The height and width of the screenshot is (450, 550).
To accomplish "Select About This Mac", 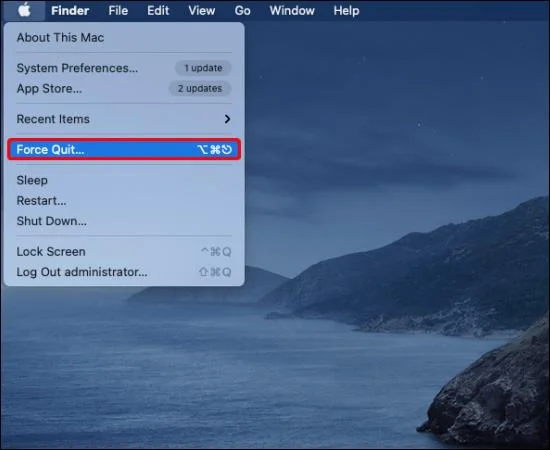I will coord(124,38).
